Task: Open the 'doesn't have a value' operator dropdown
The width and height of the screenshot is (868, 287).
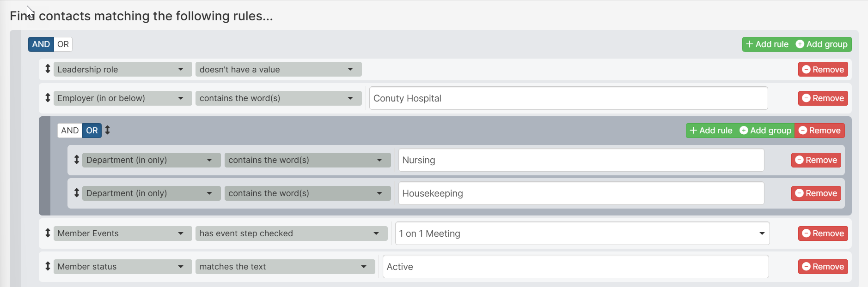Action: pyautogui.click(x=278, y=70)
